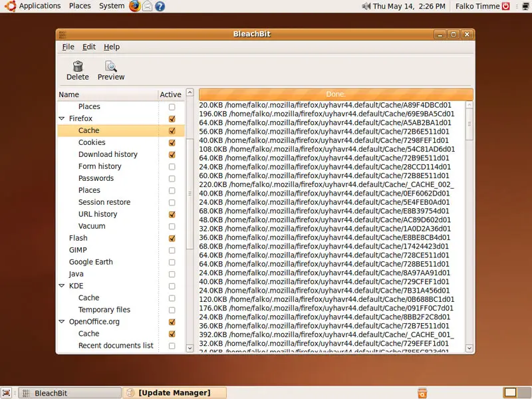Screen dimensions: 532x399
Task: Select the Temporary files row under KDE
Action: [121, 310]
